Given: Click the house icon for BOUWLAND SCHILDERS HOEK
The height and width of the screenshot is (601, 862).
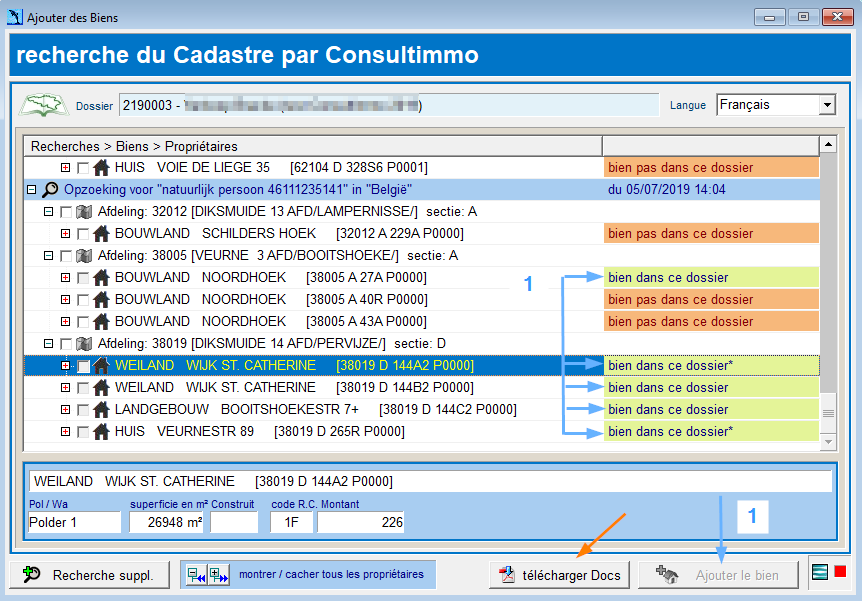Looking at the screenshot, I should pyautogui.click(x=101, y=234).
